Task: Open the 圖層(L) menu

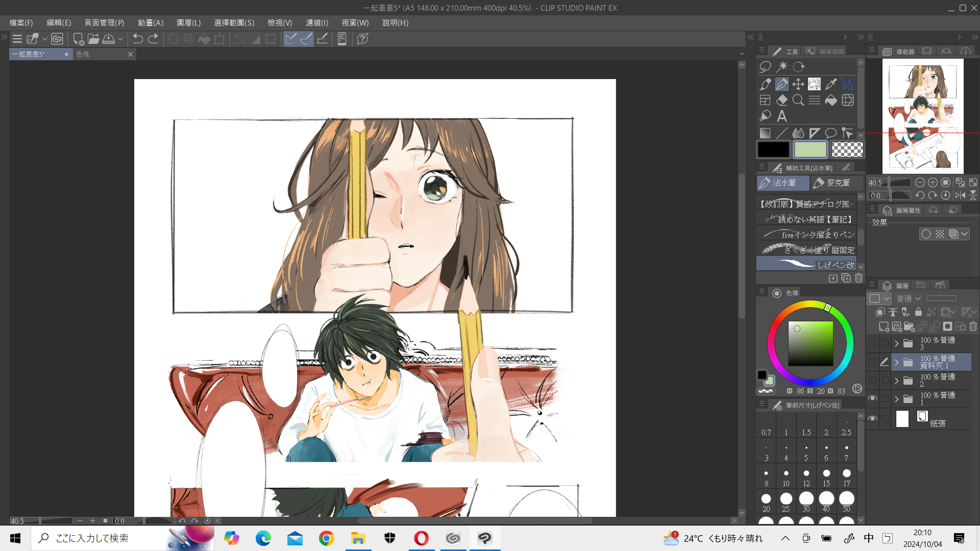Action: tap(189, 23)
